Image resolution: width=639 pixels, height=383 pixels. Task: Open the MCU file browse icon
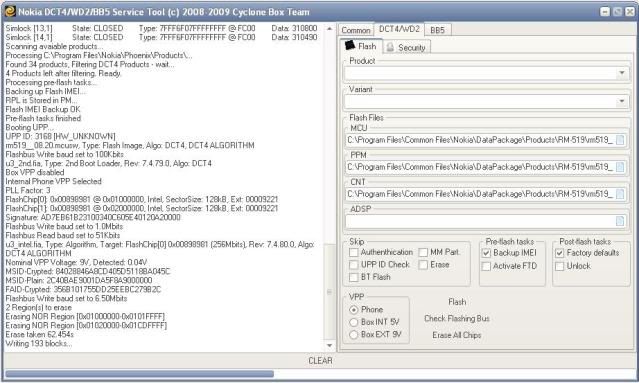620,140
